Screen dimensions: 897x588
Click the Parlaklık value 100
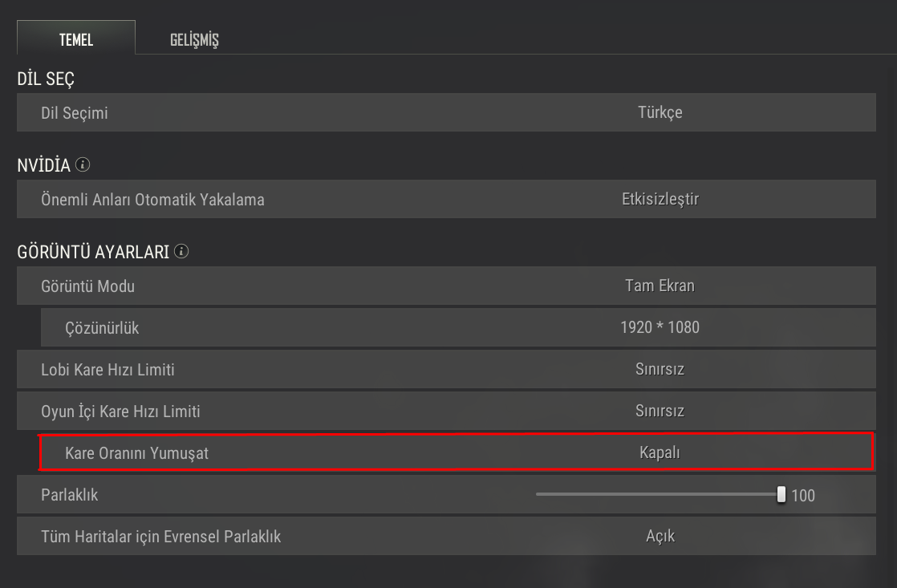pyautogui.click(x=803, y=496)
